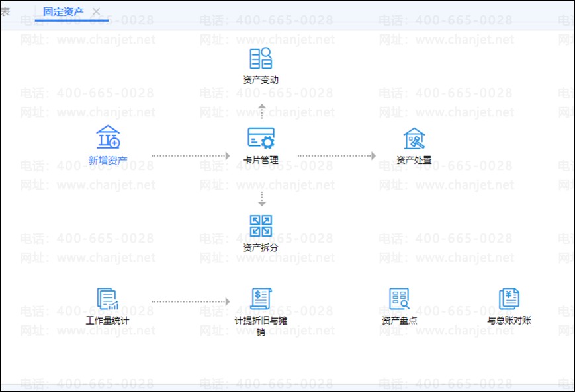Open 卡片管理 card icon
Viewport: 575px width, 392px height.
(x=261, y=137)
